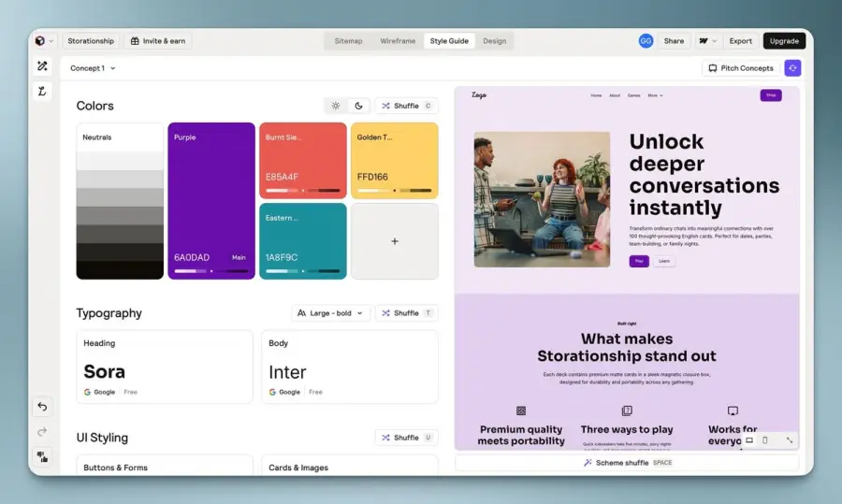
Task: Open the Sitemap tab
Action: [349, 41]
